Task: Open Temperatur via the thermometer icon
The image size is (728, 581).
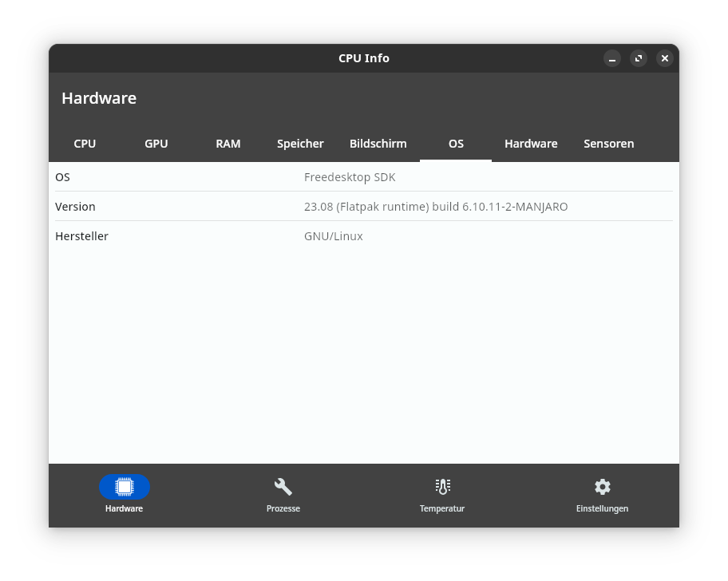Action: (x=442, y=487)
